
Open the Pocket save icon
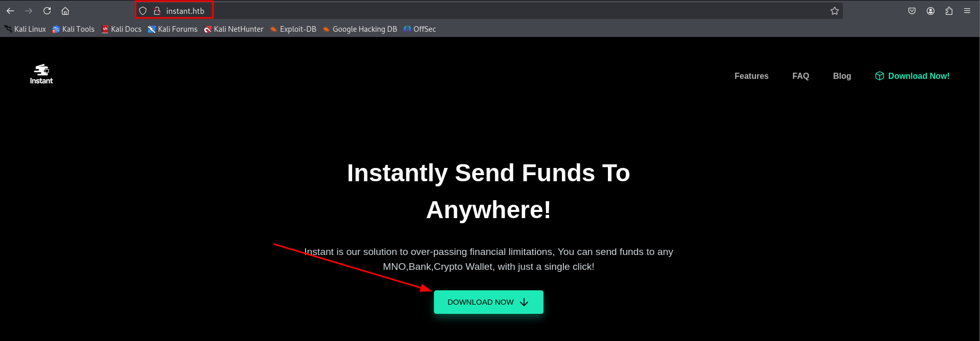(912, 11)
